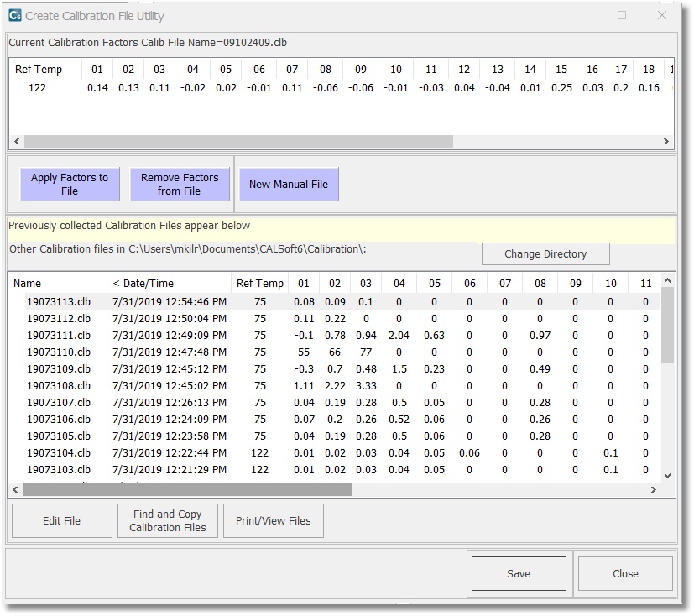Click Remove Factors from File
Screen dimensions: 694x616
coord(180,182)
